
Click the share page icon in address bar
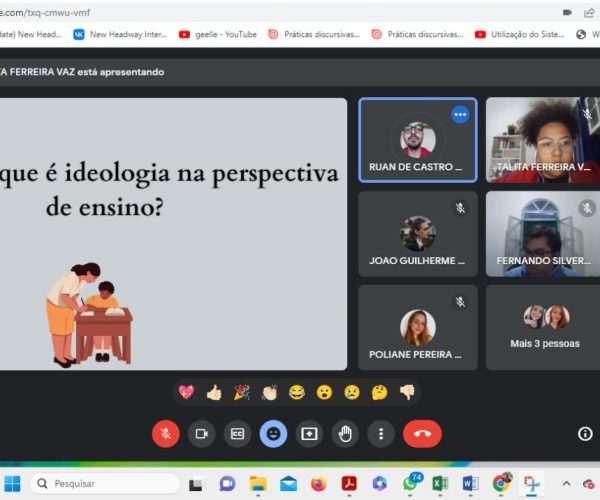click(x=589, y=13)
